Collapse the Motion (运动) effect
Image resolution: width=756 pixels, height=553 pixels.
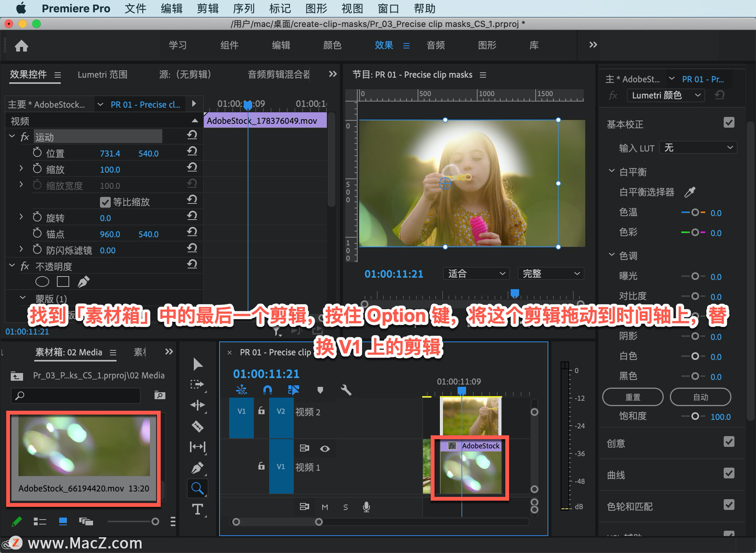coord(12,136)
